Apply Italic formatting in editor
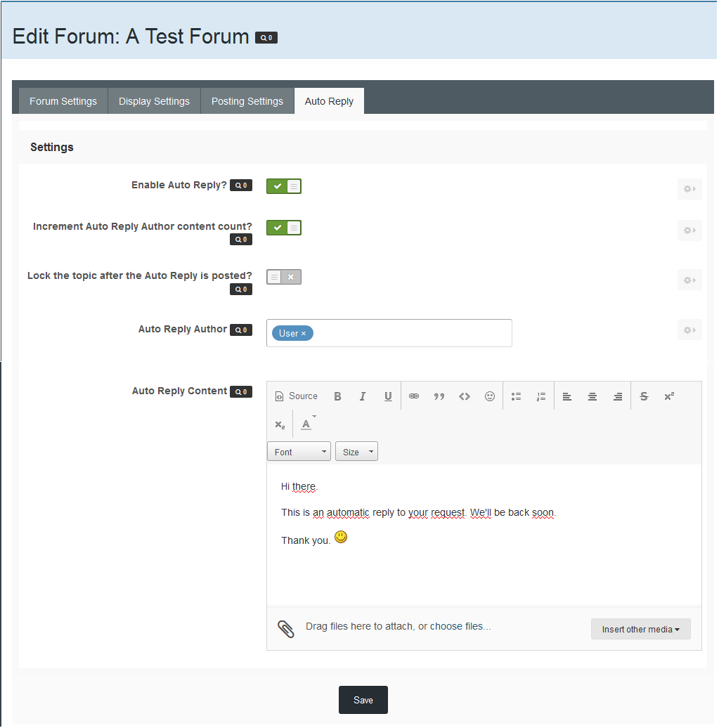The image size is (719, 728). [x=363, y=396]
